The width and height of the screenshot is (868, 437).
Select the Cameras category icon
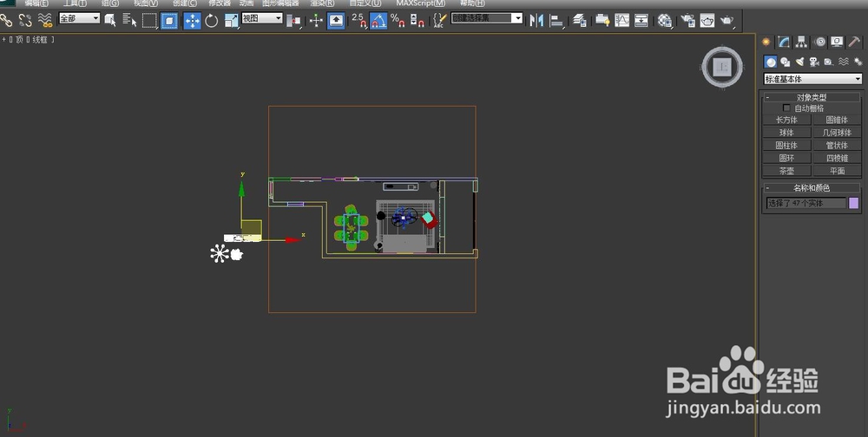[x=814, y=62]
